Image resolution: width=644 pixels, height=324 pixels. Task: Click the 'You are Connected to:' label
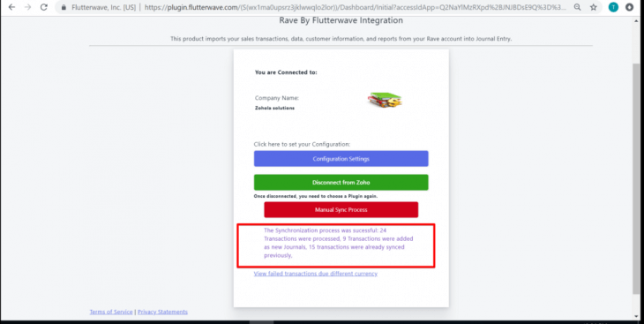click(286, 72)
